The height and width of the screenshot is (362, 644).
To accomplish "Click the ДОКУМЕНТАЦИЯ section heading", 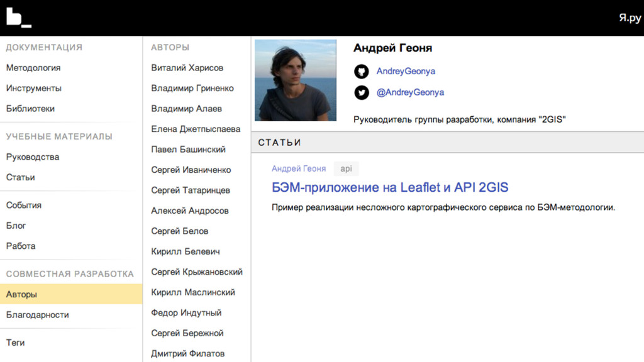I will click(44, 48).
